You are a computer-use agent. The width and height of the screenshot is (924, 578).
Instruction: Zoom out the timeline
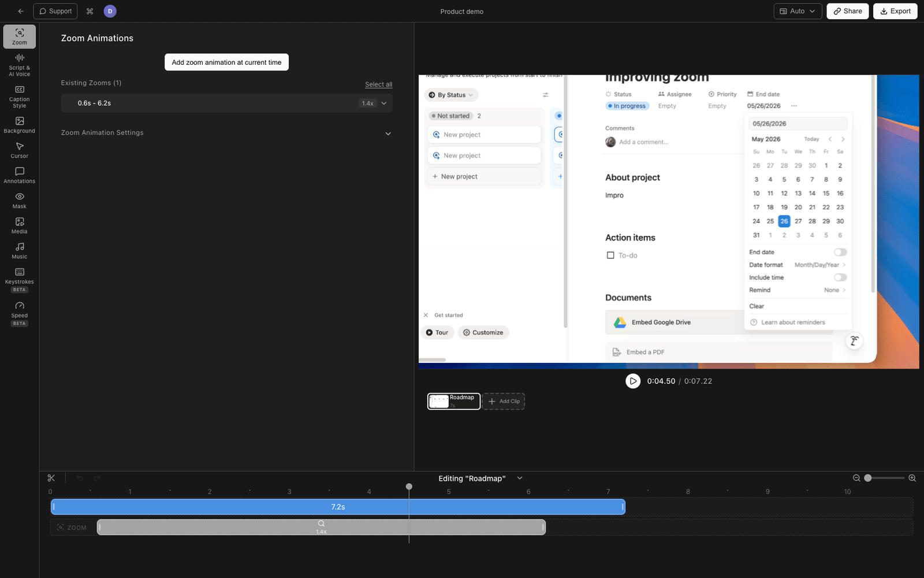[856, 478]
